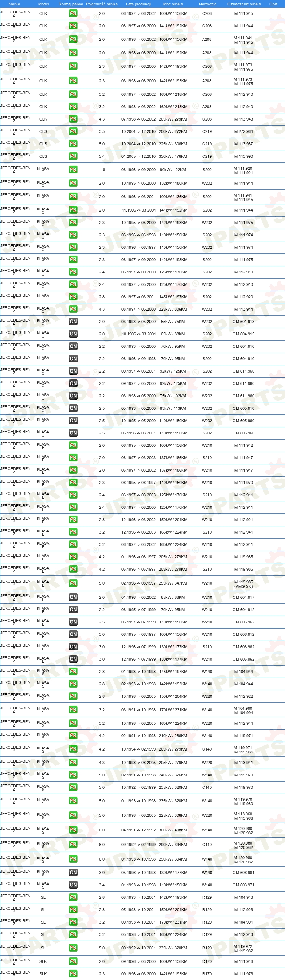Click diesel ON icon in OM 603.971 row
Viewport: 285px width, 980px height.
tap(73, 885)
